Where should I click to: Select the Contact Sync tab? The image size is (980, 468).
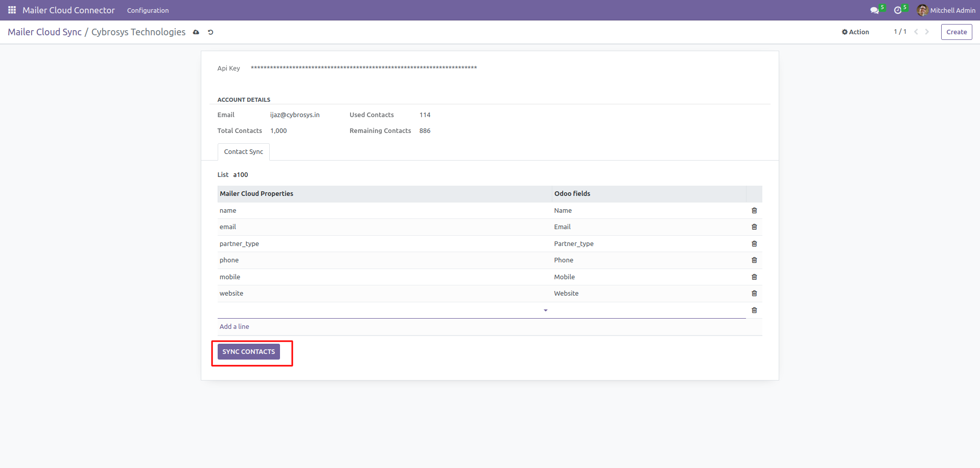click(x=243, y=152)
